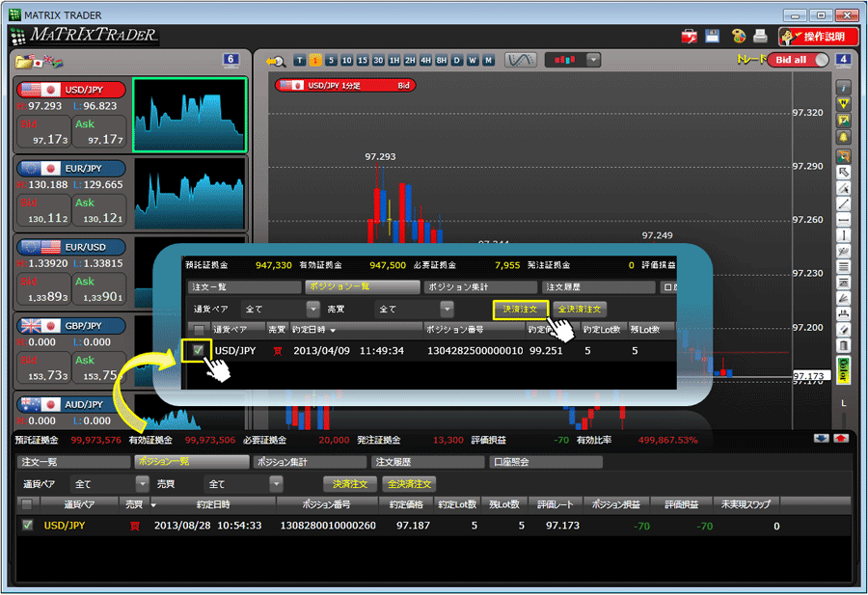Click the GBP/JPY Bid 153.733 rate button
Viewport: 868px width, 595px height.
43,367
